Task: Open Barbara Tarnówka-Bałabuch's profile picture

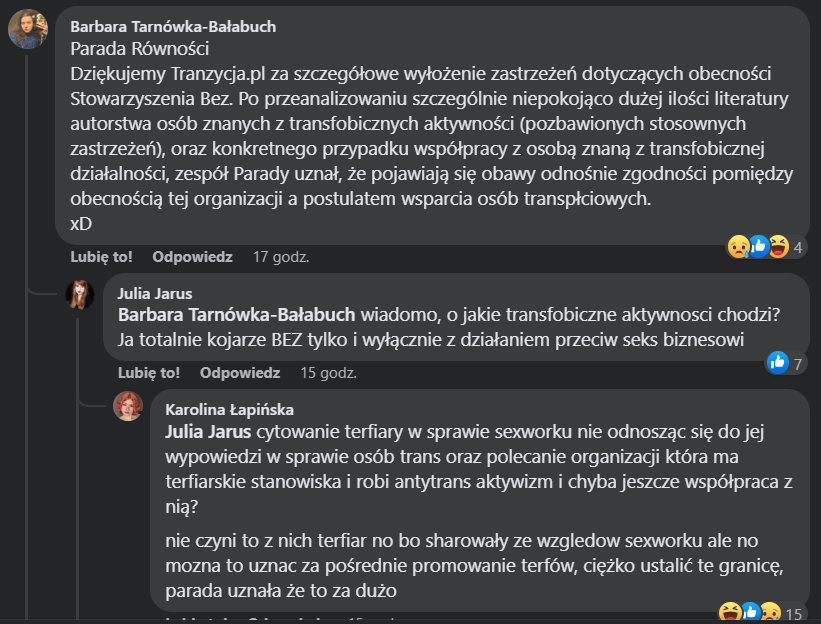Action: (x=28, y=29)
